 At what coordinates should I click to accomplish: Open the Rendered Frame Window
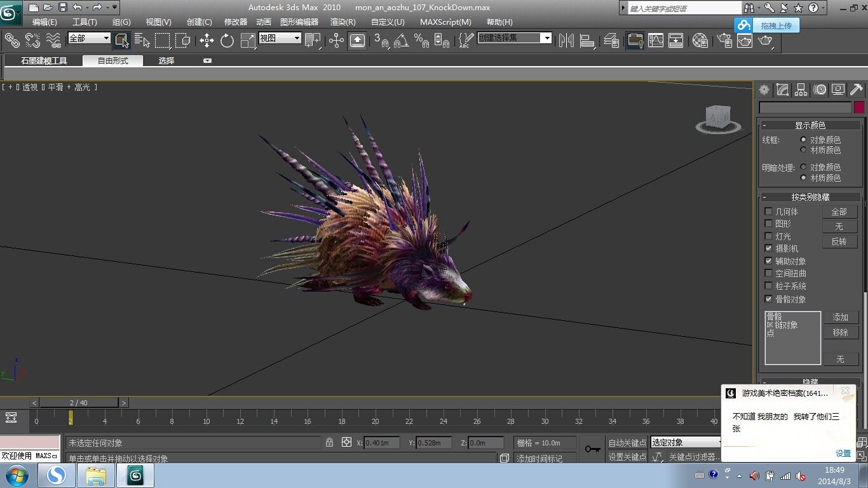(x=745, y=41)
